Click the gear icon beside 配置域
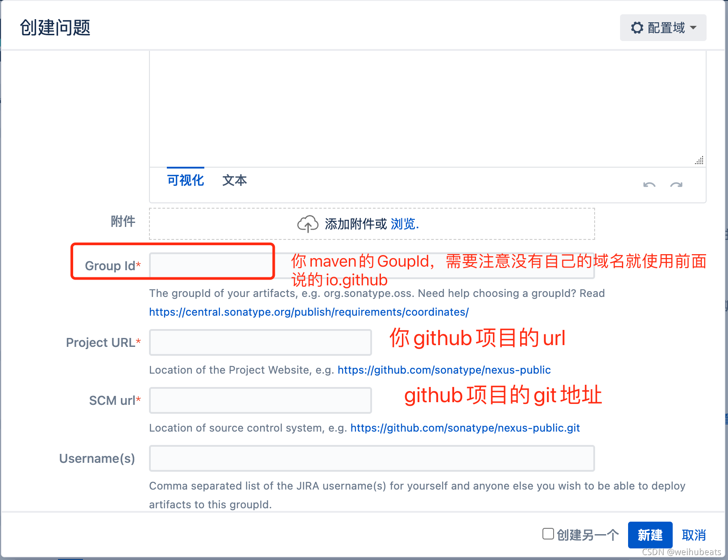Screen dimensions: 728x560 tap(637, 28)
